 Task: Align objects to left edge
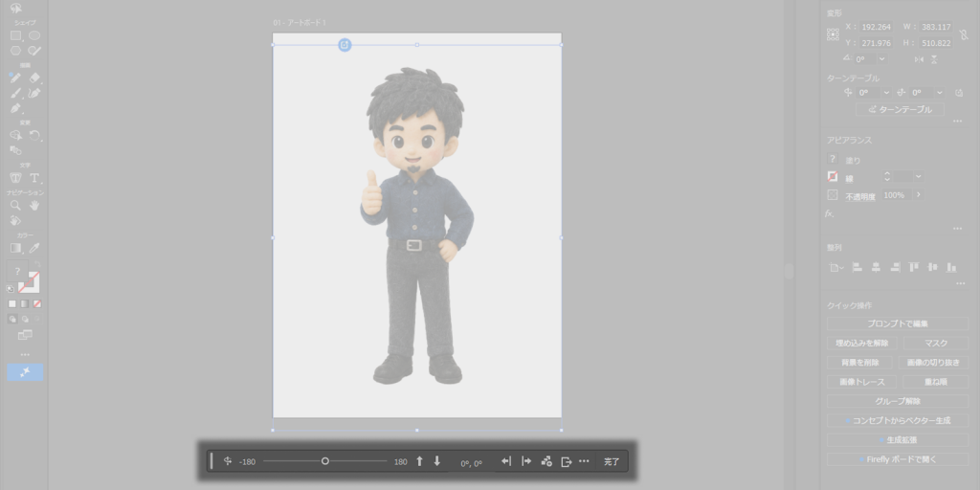[x=857, y=268]
